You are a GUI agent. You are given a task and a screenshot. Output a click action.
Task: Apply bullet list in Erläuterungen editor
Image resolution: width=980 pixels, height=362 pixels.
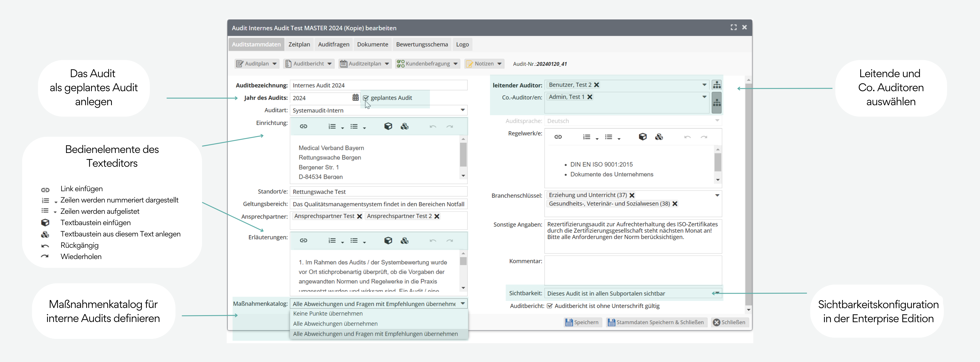(x=354, y=241)
